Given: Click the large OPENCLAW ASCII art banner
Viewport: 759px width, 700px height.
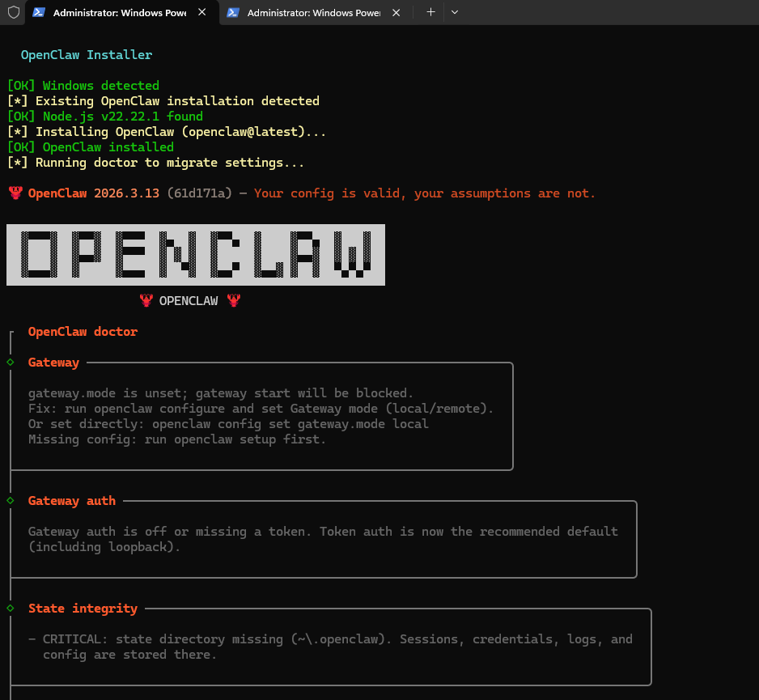Looking at the screenshot, I should pos(196,255).
